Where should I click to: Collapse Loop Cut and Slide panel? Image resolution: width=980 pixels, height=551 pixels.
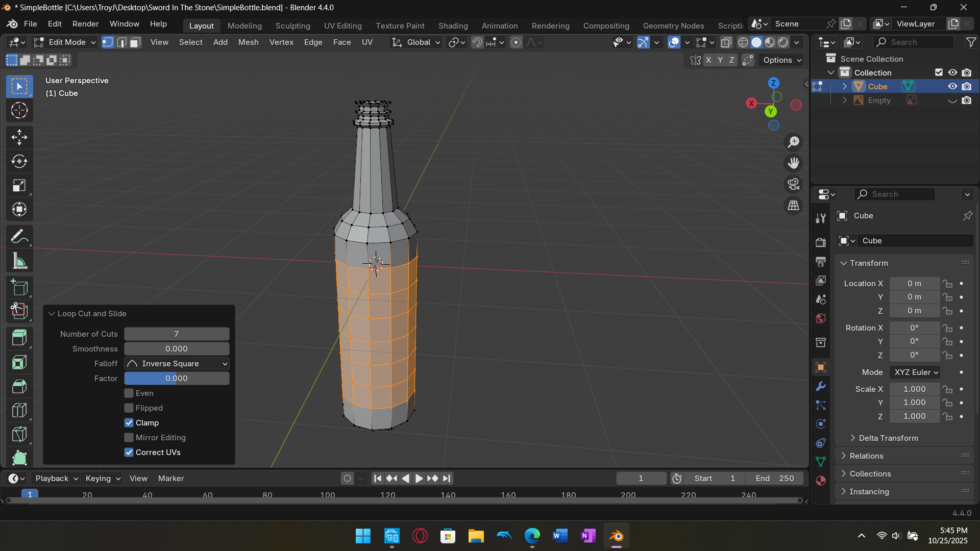click(52, 314)
